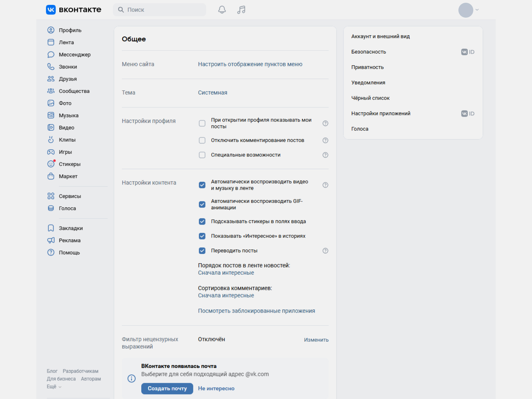
Task: Open Messenger icon in sidebar
Action: coord(51,55)
